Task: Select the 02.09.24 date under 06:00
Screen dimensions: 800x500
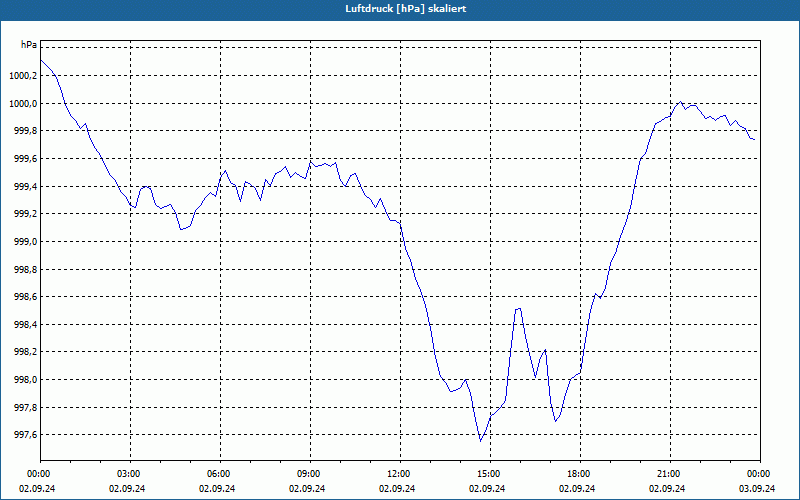Action: click(217, 488)
